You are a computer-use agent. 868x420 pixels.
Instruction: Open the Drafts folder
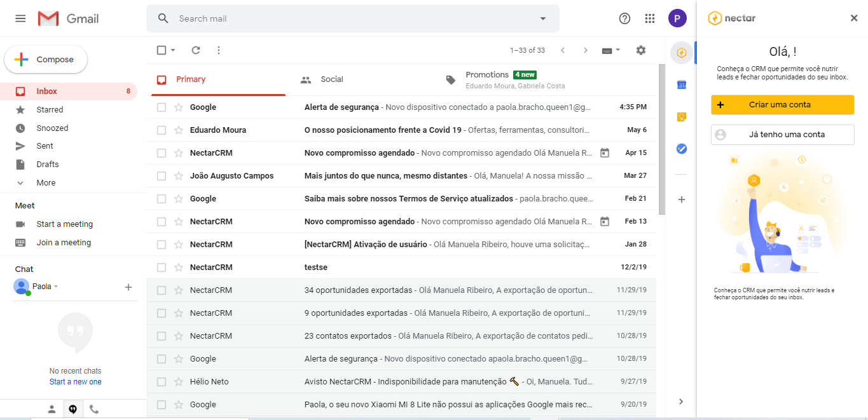pyautogui.click(x=70, y=165)
